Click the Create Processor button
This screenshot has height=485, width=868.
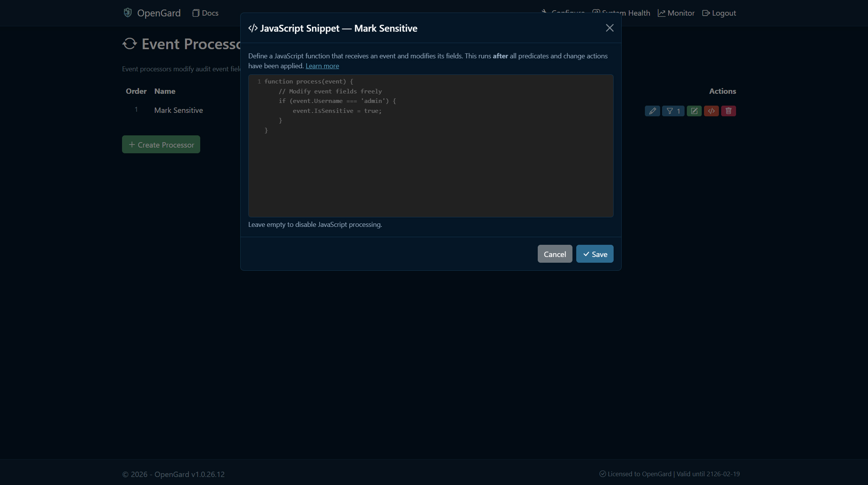pos(161,144)
